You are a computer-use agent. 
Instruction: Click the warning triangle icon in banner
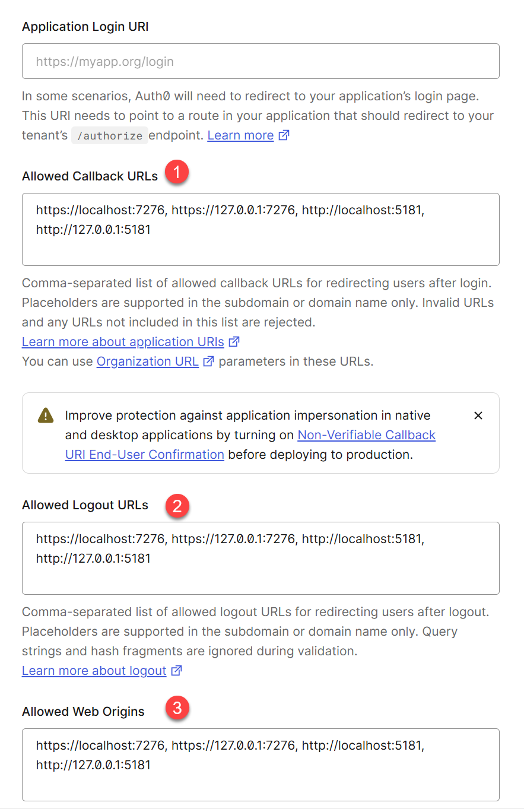point(46,415)
